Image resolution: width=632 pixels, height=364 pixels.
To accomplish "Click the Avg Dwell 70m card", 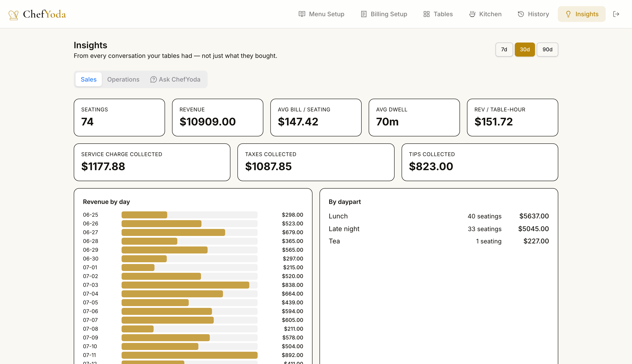I will pos(414,118).
